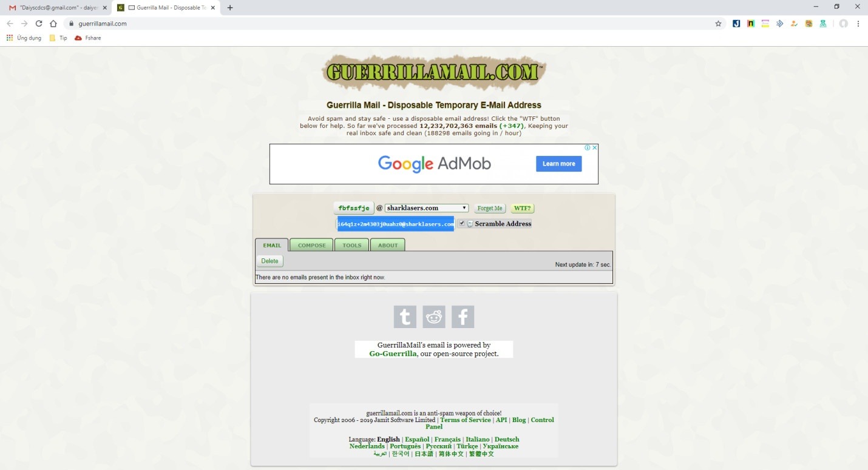Close the Guerrilla Mail tab
Image resolution: width=868 pixels, height=470 pixels.
tap(213, 8)
